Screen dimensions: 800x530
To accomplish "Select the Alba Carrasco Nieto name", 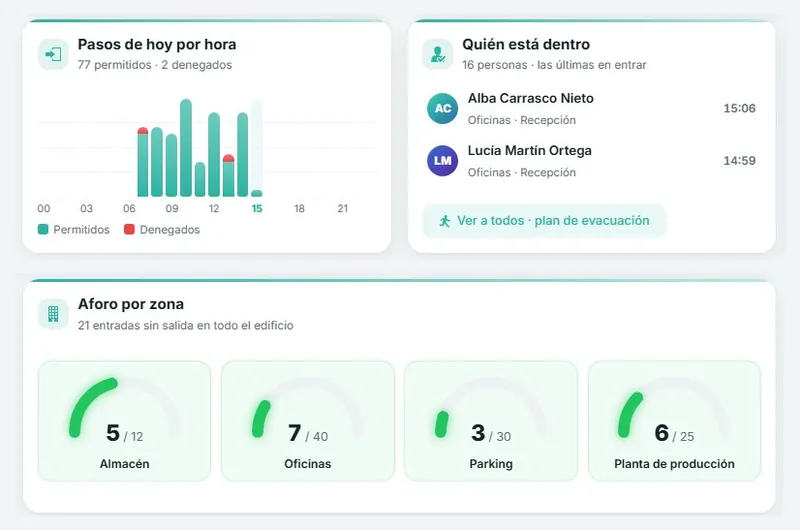I will click(x=531, y=98).
